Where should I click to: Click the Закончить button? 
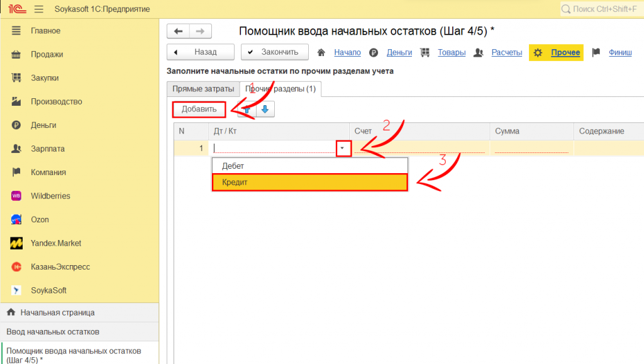click(x=274, y=52)
